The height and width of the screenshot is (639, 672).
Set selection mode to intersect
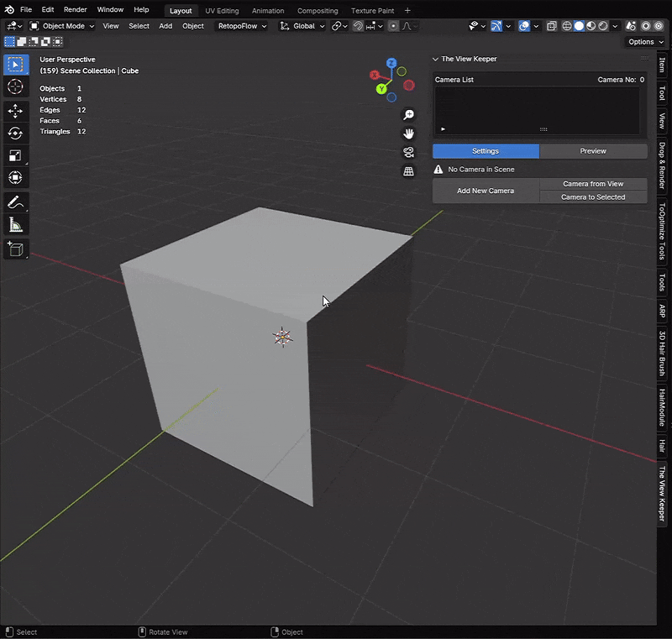(x=57, y=41)
